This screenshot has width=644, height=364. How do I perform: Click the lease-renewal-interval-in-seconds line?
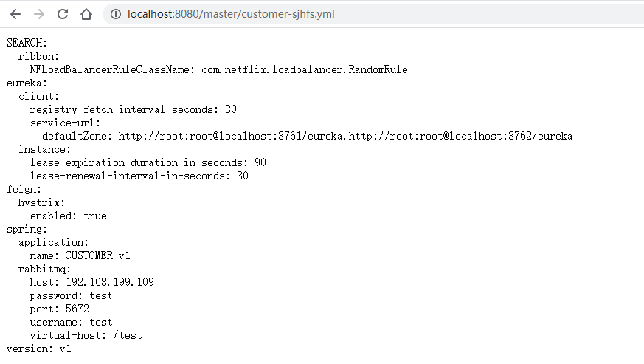click(139, 176)
